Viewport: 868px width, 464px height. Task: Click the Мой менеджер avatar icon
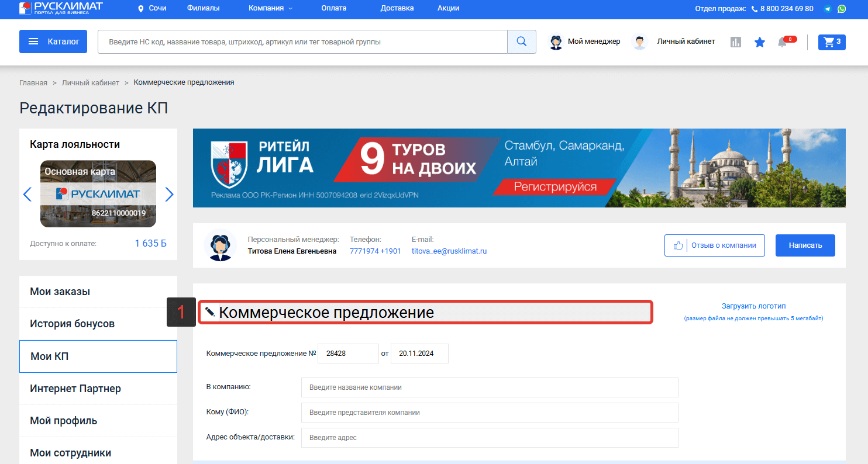(x=556, y=42)
